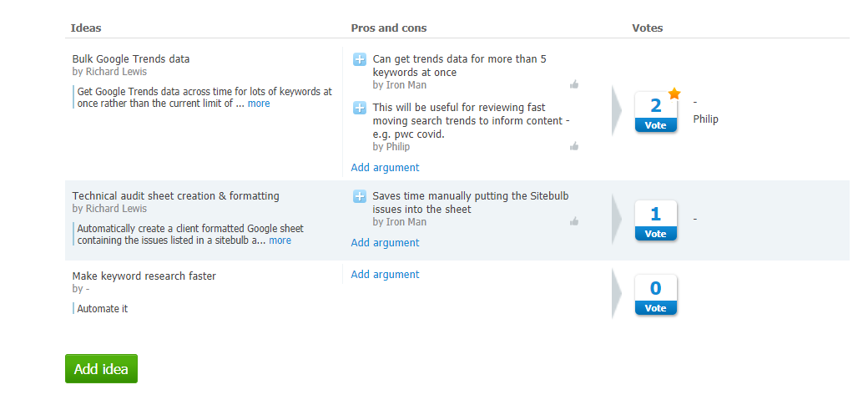Like Philip's argument with thumbs-up icon
This screenshot has width=868, height=415.
point(574,146)
